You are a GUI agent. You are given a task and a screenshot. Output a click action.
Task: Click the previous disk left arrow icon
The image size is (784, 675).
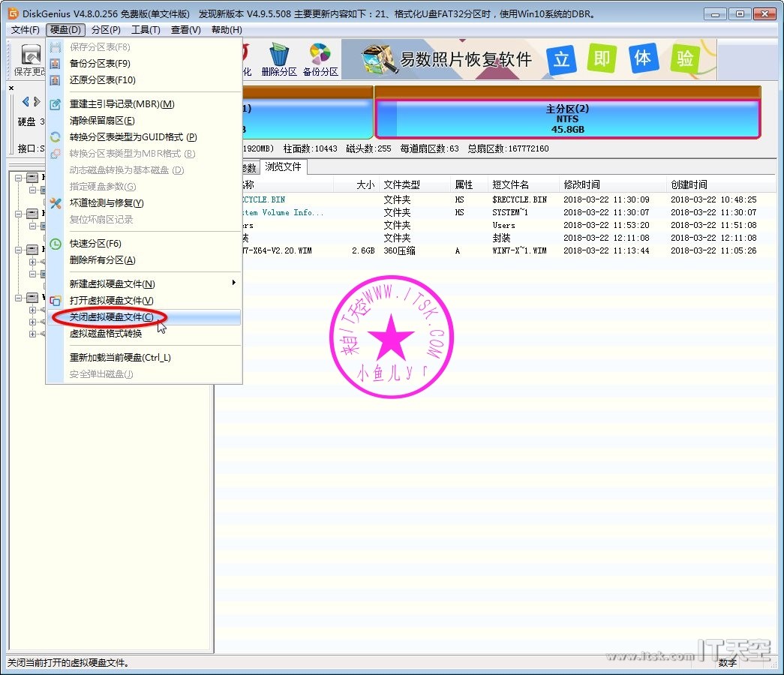click(26, 101)
